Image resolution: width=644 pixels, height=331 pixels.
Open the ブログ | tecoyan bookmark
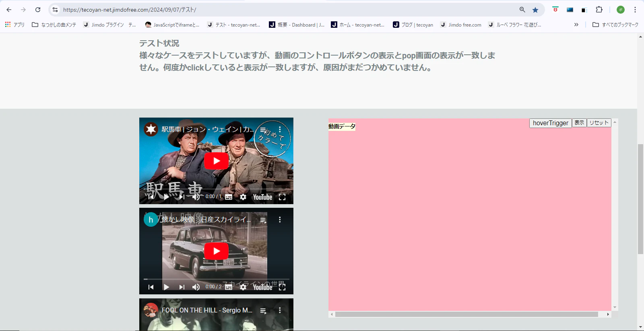tap(413, 25)
